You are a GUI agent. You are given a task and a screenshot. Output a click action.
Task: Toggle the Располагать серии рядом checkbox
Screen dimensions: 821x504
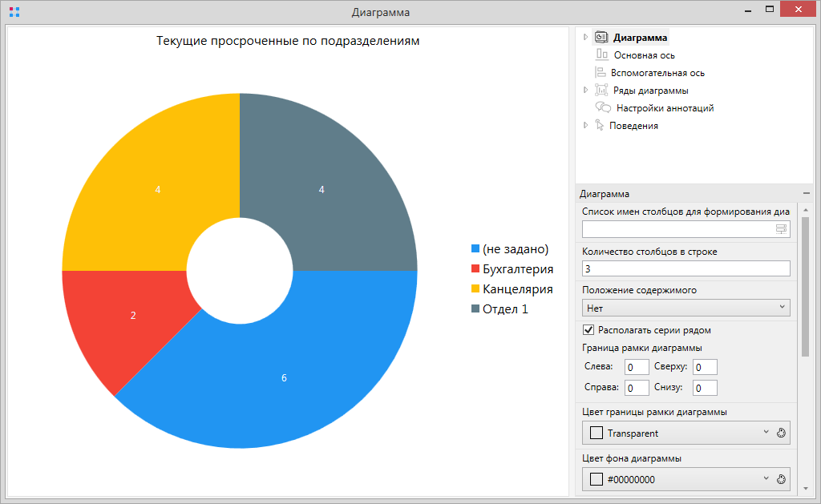588,330
